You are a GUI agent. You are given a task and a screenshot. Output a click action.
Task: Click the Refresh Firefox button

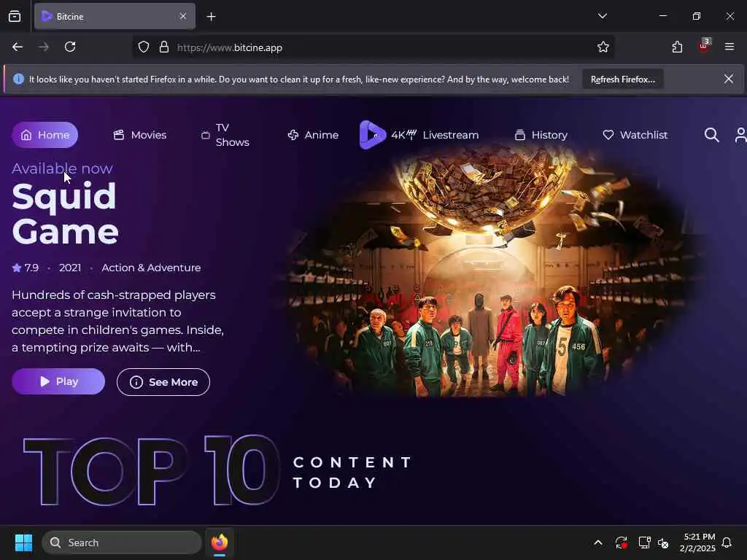coord(623,79)
